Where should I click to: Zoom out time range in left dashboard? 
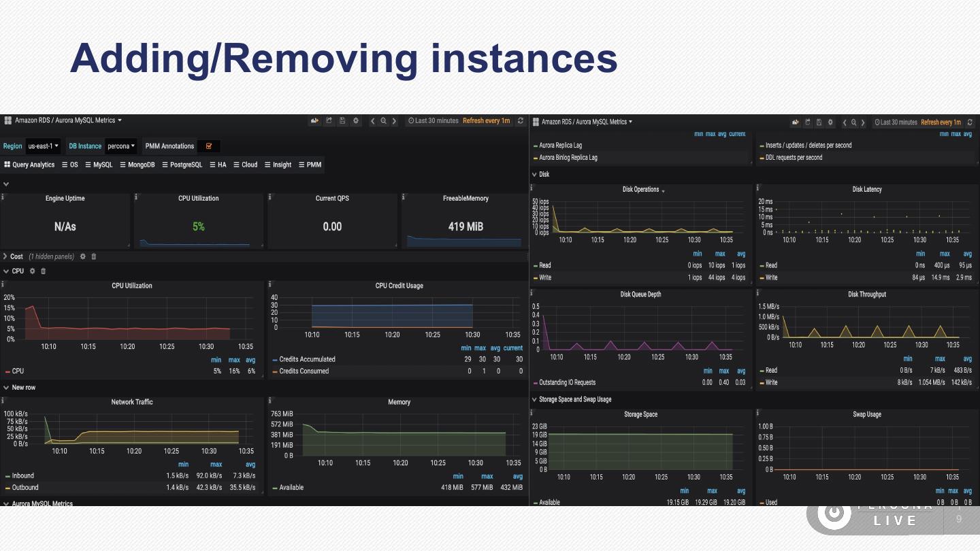click(384, 121)
